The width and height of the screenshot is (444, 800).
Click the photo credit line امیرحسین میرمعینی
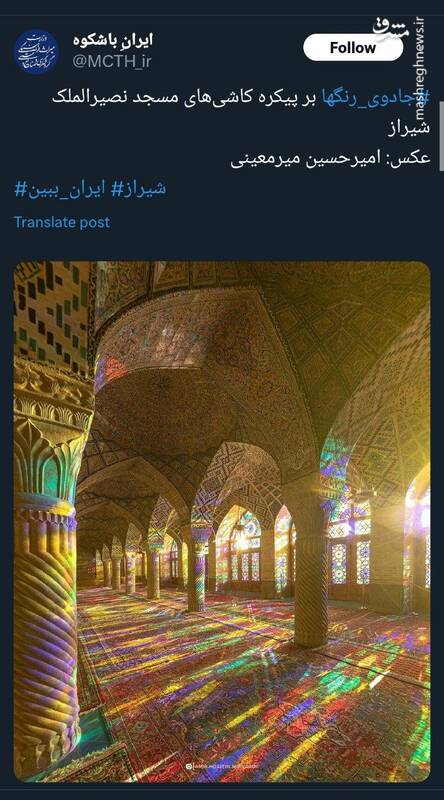click(x=330, y=159)
